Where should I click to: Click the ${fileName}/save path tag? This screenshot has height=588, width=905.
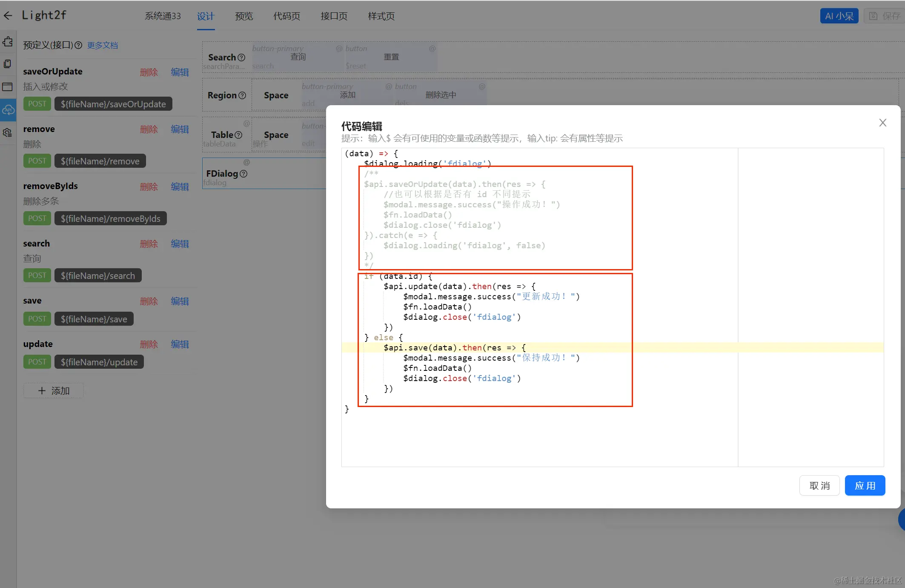point(94,319)
